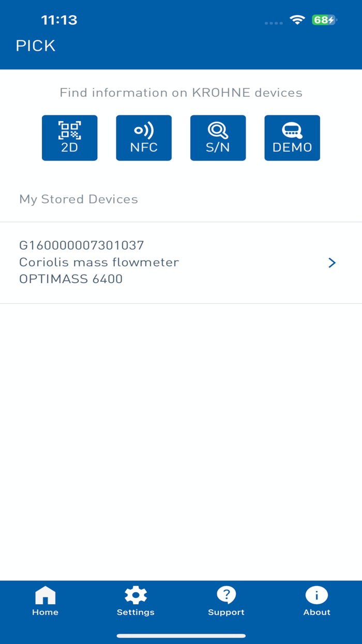Launch the DEMO device mode
362x644 pixels.
tap(292, 138)
